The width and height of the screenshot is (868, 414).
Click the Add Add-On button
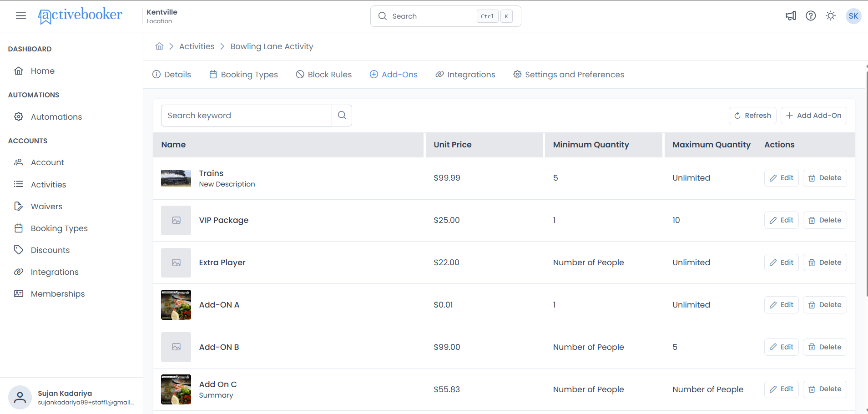814,116
